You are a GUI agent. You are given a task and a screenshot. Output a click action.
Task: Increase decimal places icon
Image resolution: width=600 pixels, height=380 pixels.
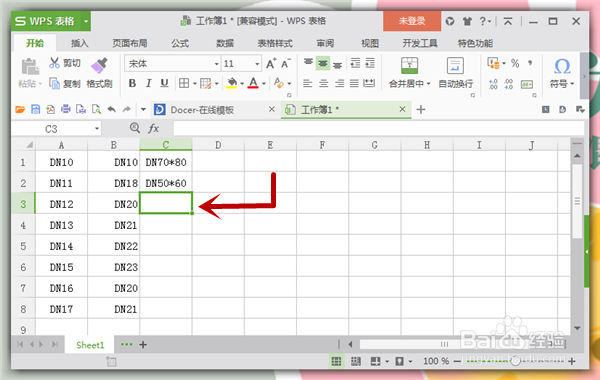[x=493, y=84]
